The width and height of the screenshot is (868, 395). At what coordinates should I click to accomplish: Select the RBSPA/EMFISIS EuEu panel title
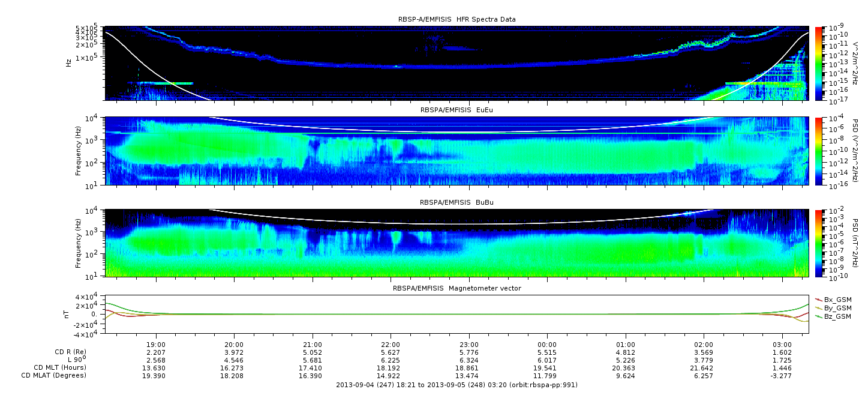[456, 110]
